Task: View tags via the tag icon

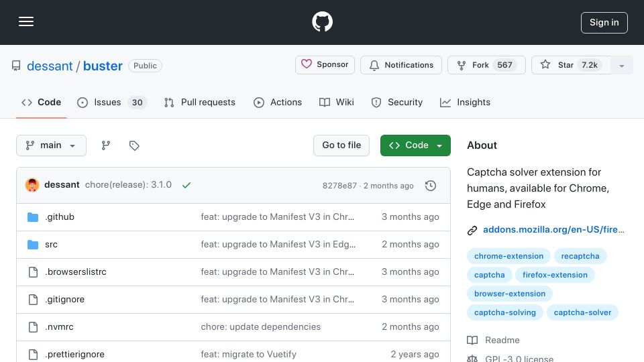Action: point(134,145)
